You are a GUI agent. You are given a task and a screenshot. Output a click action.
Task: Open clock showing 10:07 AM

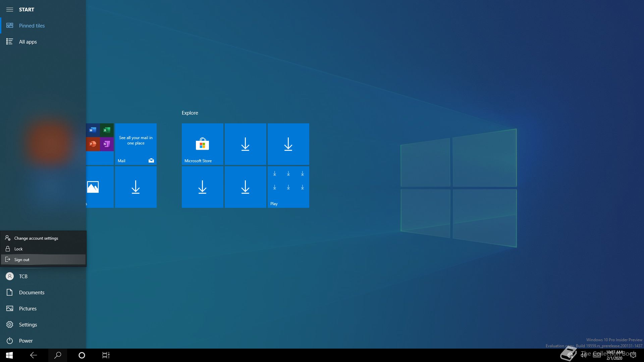pos(614,355)
